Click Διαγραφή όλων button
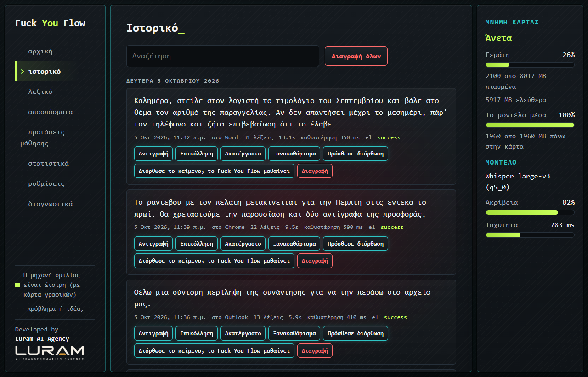 [356, 56]
